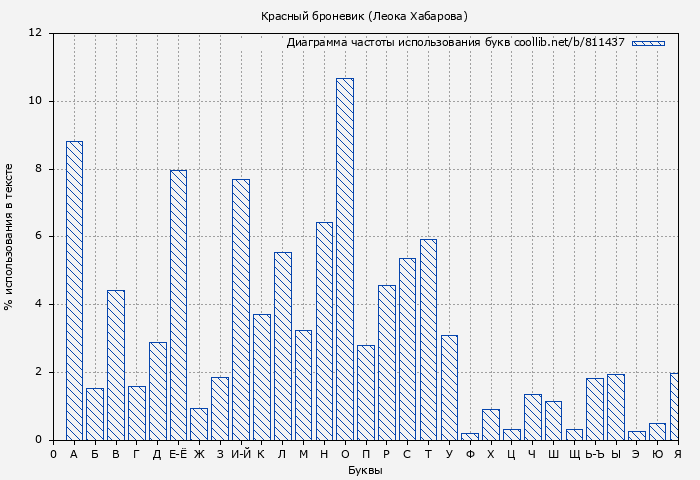Click the x-axis label 'Ж'
Image resolution: width=700 pixels, height=480 pixels.
(199, 454)
